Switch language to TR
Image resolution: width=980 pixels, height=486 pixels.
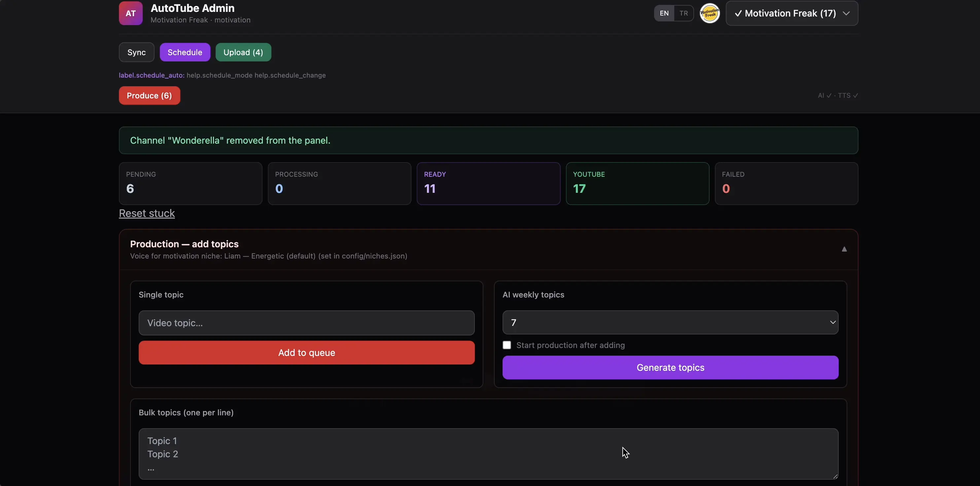pos(683,13)
